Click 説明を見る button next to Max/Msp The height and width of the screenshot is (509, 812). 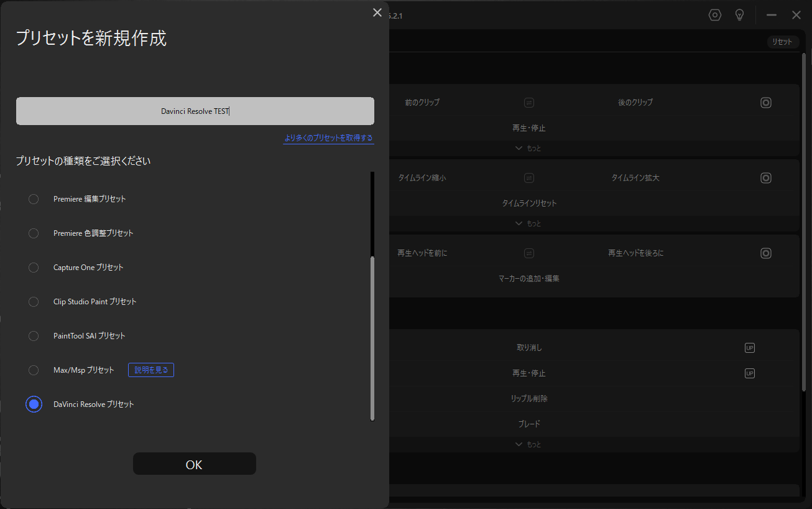(150, 370)
